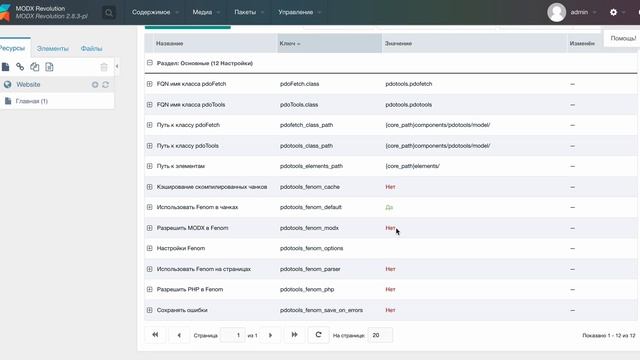The width and height of the screenshot is (640, 360).
Task: Open the search magnifier in top bar
Action: (x=109, y=13)
